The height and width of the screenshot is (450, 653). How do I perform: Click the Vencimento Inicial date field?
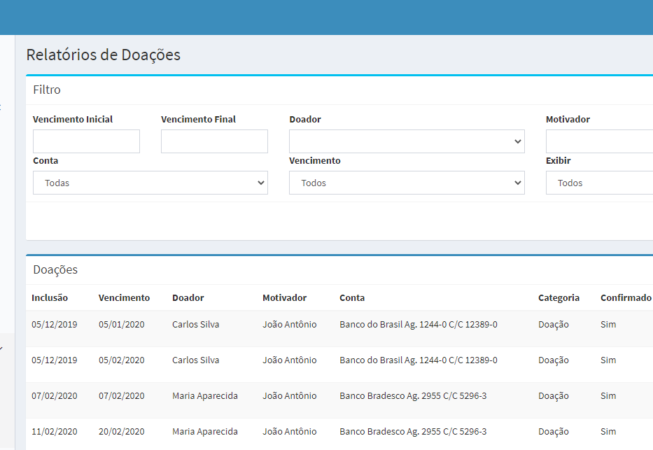86,141
